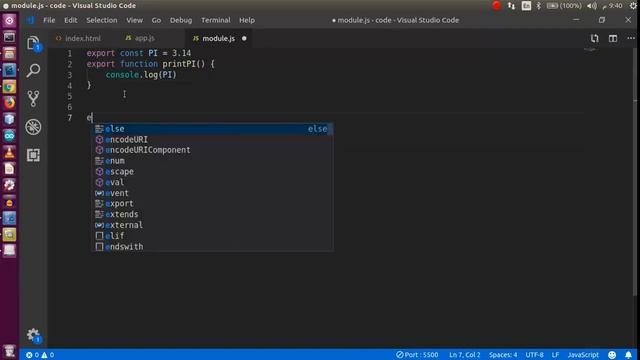Open VLC from the Ubuntu dock
This screenshot has width=640, height=360.
(9, 152)
